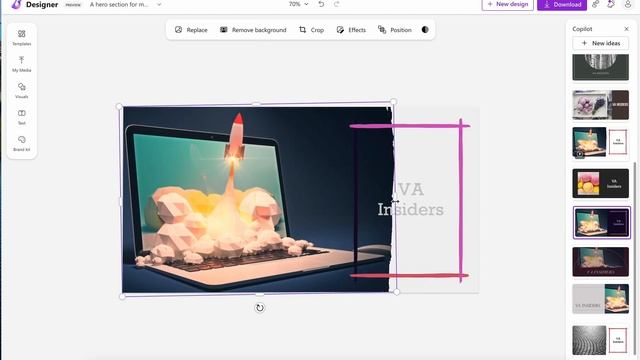
Task: Select the grayscale waves design thumbnail
Action: pos(600,340)
